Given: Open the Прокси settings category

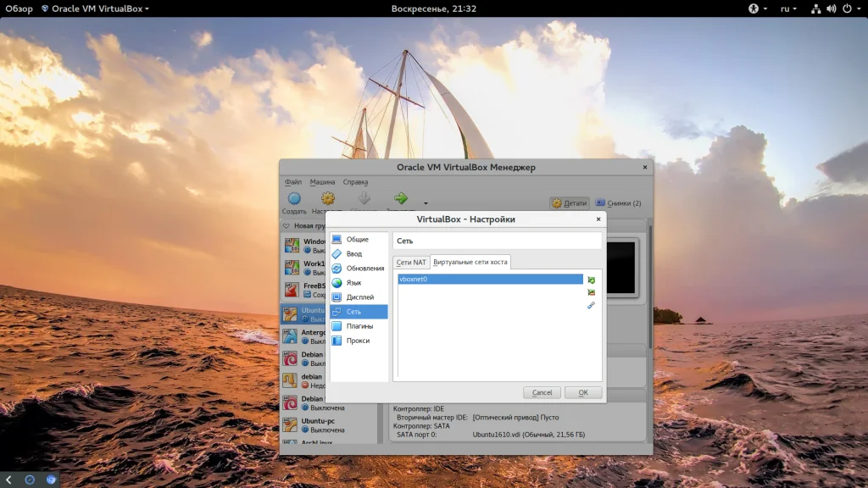Looking at the screenshot, I should pyautogui.click(x=358, y=341).
